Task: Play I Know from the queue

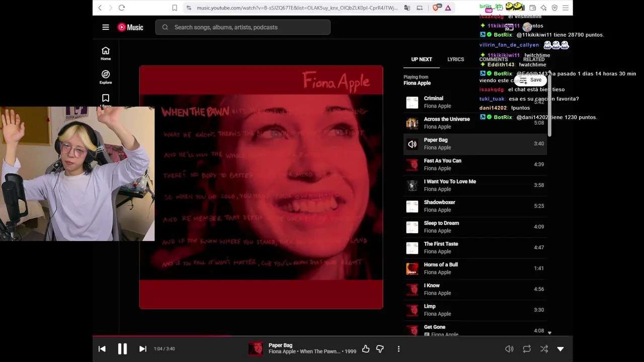Action: 474,289
